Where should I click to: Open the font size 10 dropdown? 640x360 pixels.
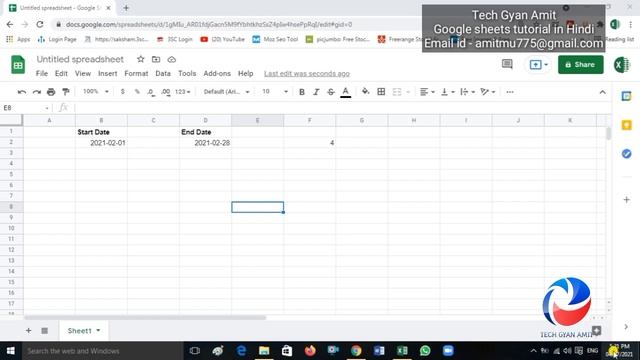click(275, 91)
